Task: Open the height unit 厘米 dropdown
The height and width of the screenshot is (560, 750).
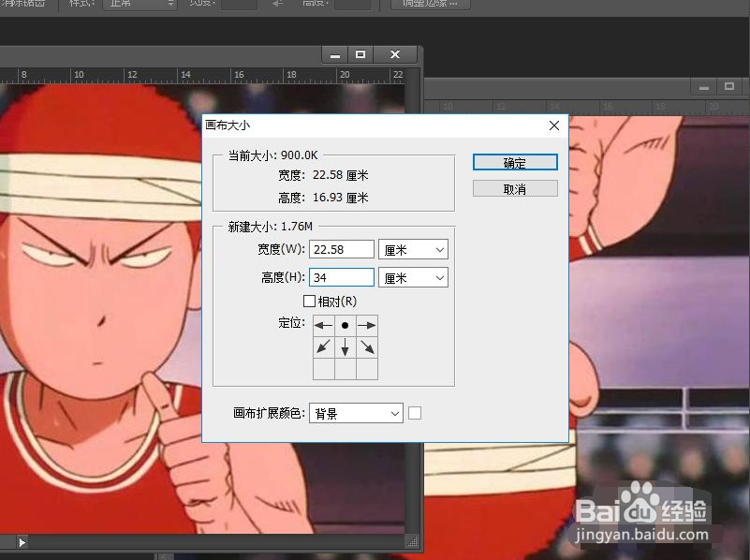Action: (x=413, y=277)
